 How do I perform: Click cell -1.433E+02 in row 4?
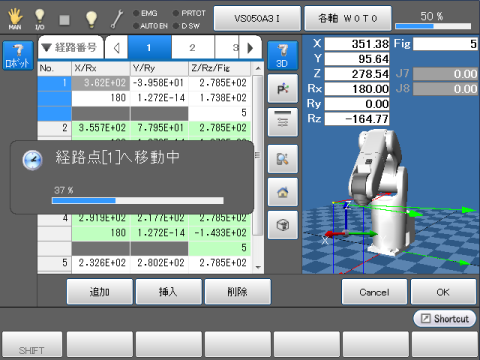(220, 233)
